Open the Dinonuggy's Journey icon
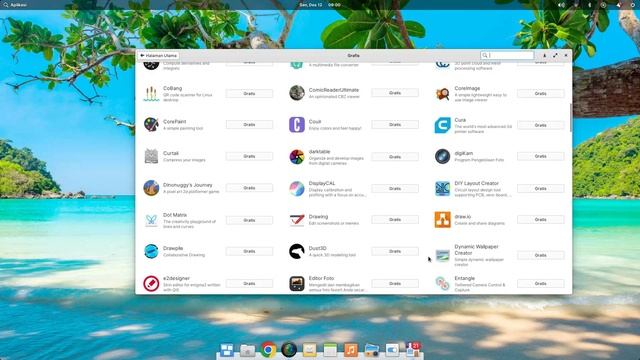The width and height of the screenshot is (640, 360). 151,188
